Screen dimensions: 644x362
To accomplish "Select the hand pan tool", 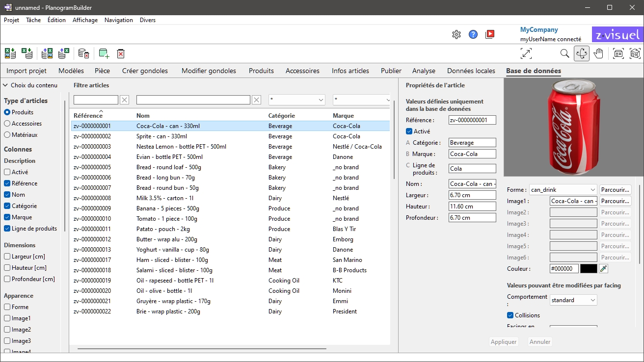I will [598, 53].
